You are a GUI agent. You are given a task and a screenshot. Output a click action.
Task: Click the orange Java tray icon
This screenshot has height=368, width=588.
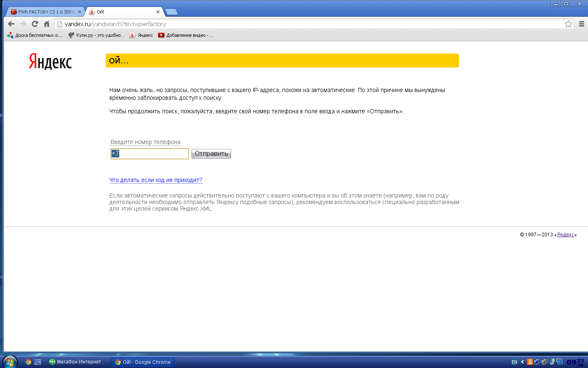pyautogui.click(x=530, y=362)
